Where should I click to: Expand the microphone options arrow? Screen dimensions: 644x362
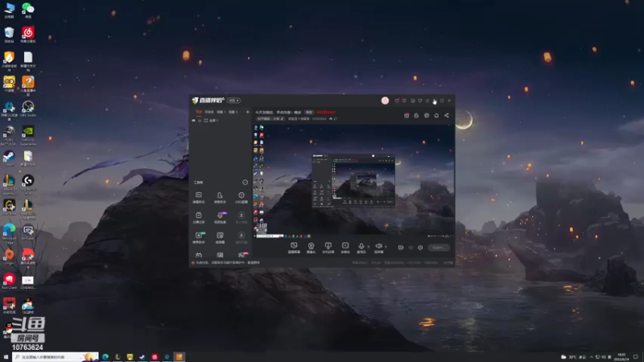click(369, 247)
